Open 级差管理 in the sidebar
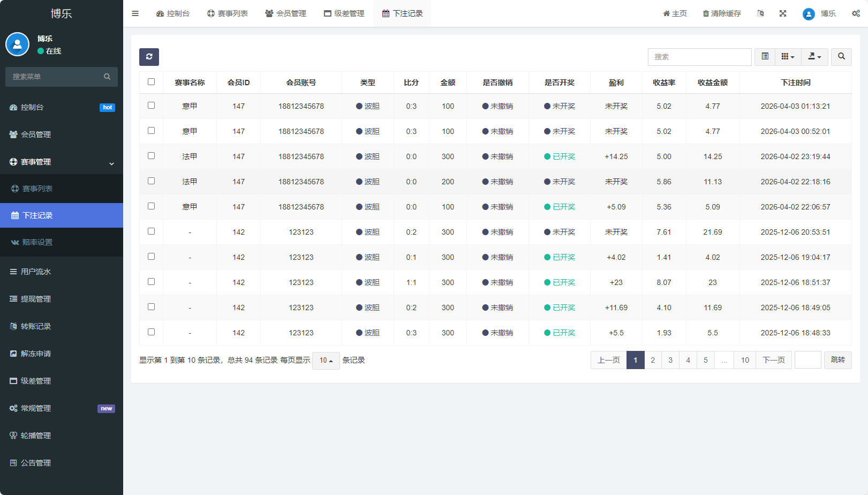Viewport: 868px width, 495px height. 62,381
